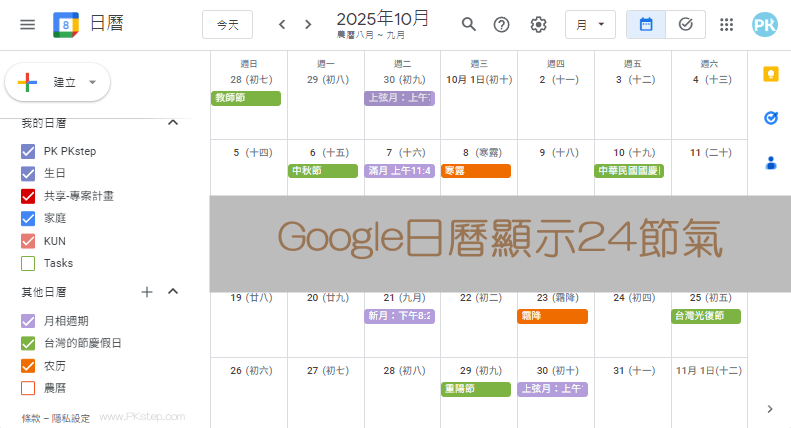Open the 條款 link

tap(31, 418)
